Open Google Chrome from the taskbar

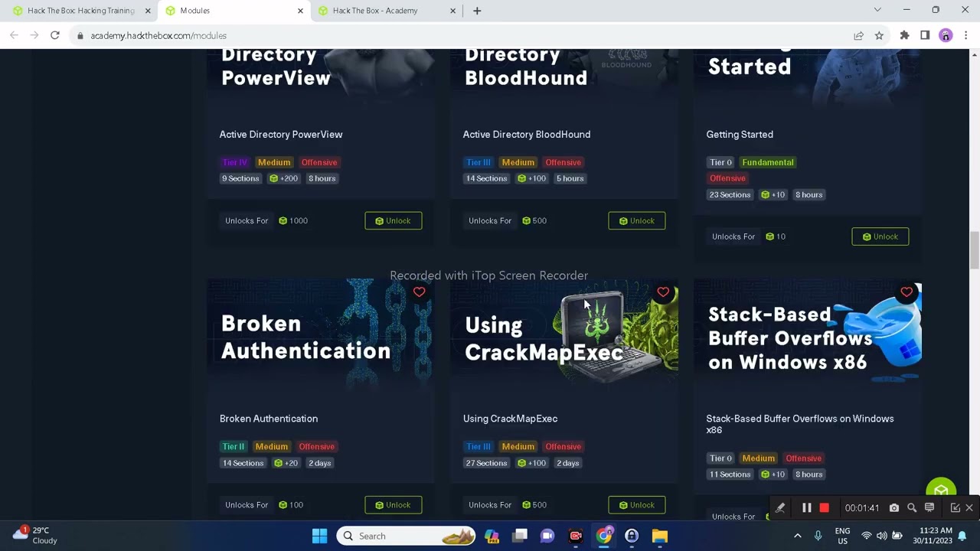604,536
